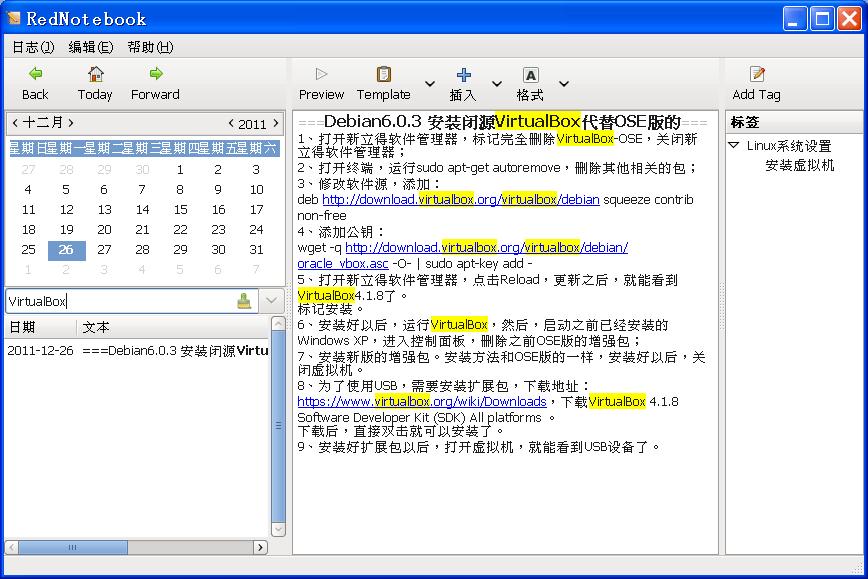This screenshot has height=579, width=868.
Task: Click the line starting 4、添加公钥
Action: [342, 231]
